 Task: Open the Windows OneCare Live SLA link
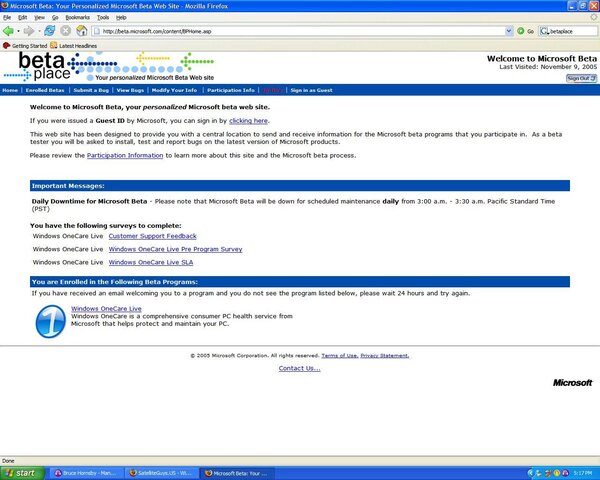point(151,262)
